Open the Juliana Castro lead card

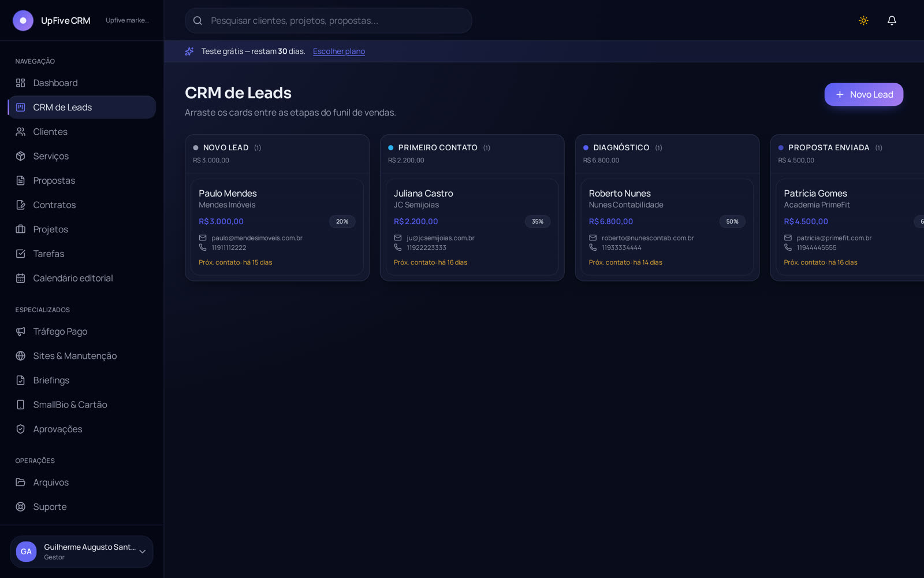[472, 227]
